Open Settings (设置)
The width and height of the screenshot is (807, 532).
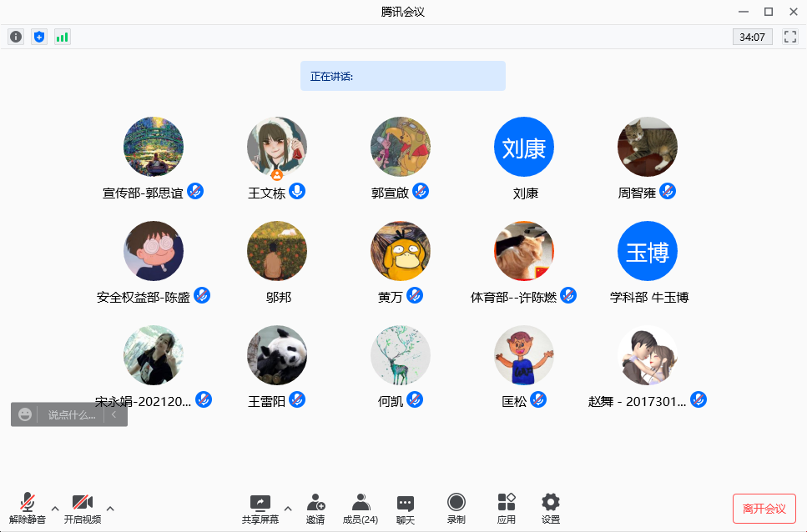tap(551, 508)
